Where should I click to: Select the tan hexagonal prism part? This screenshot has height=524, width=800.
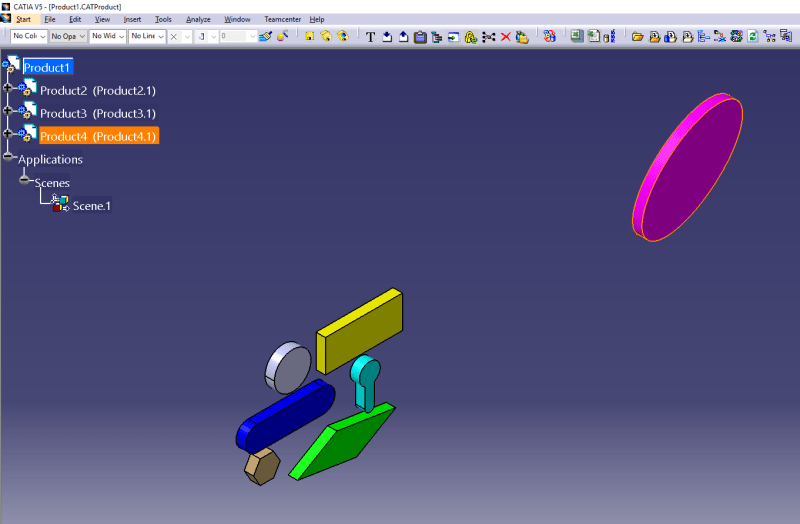point(262,466)
